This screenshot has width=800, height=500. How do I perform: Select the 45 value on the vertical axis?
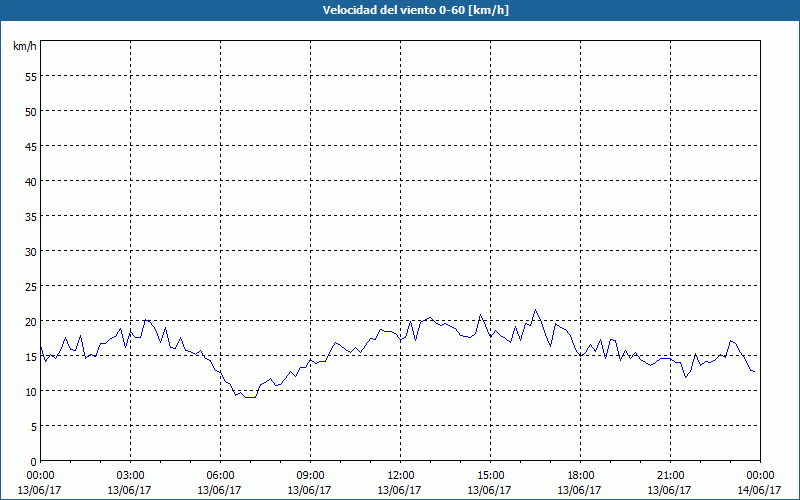coord(31,146)
